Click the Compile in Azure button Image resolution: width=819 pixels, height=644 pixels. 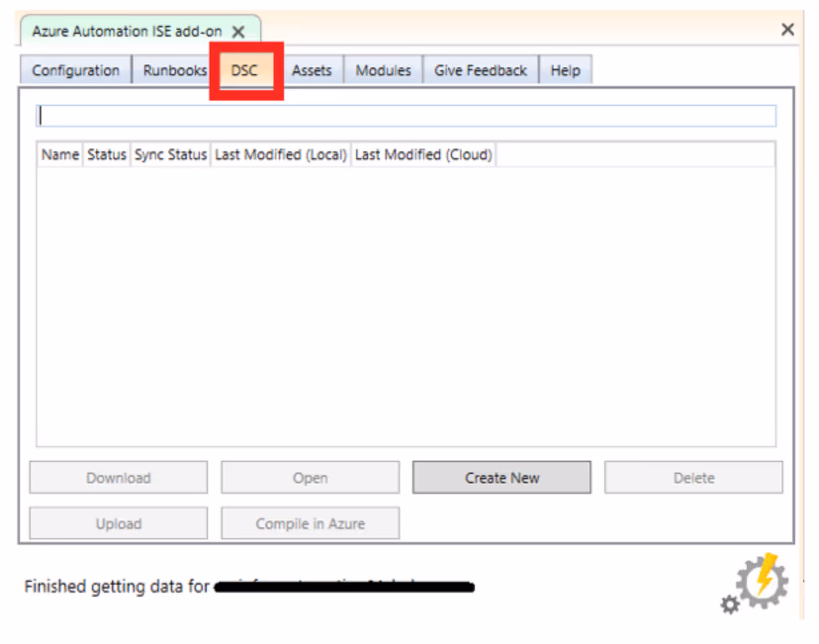point(310,523)
